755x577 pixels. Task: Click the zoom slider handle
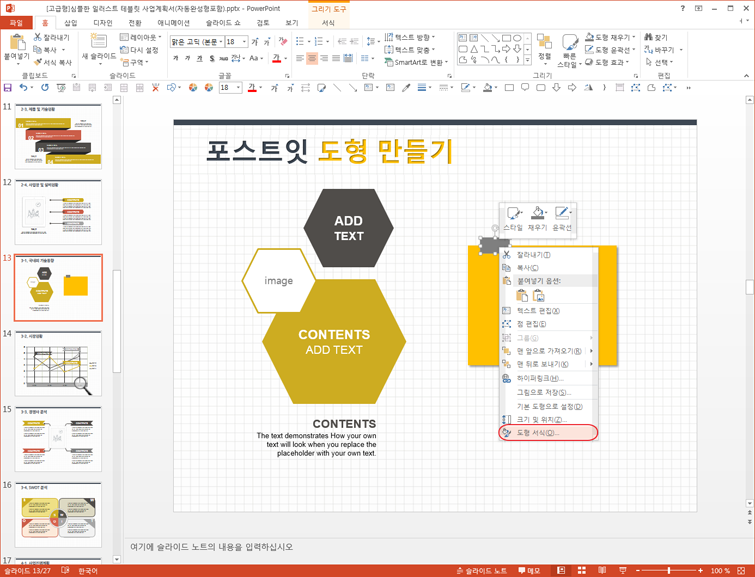tap(668, 571)
